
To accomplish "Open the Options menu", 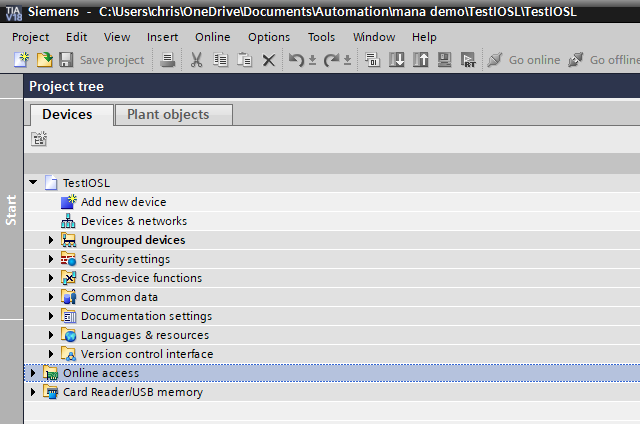I will (269, 37).
